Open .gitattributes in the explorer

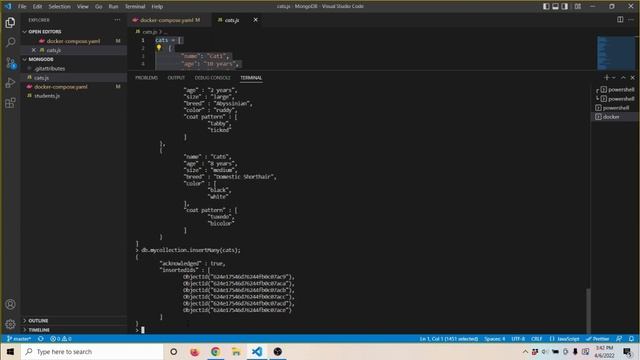(x=73, y=69)
